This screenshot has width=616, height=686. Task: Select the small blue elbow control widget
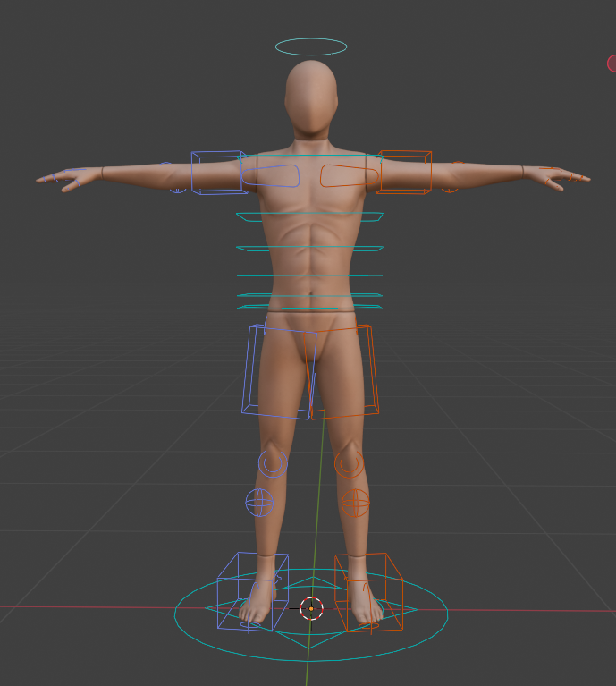click(178, 191)
